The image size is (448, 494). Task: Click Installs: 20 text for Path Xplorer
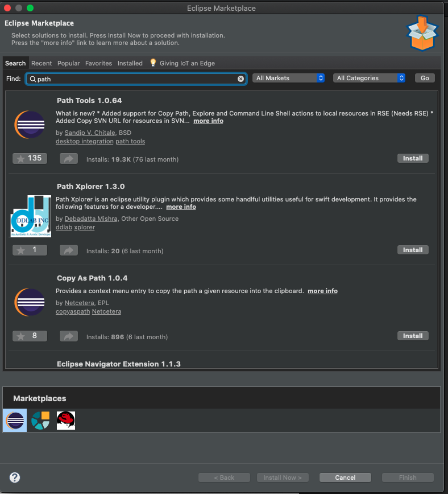pos(125,251)
